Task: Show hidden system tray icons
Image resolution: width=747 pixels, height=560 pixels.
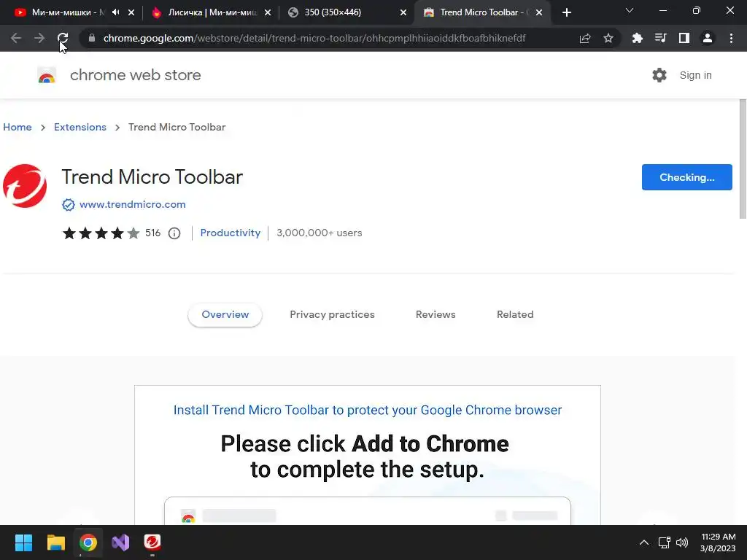Action: [643, 542]
